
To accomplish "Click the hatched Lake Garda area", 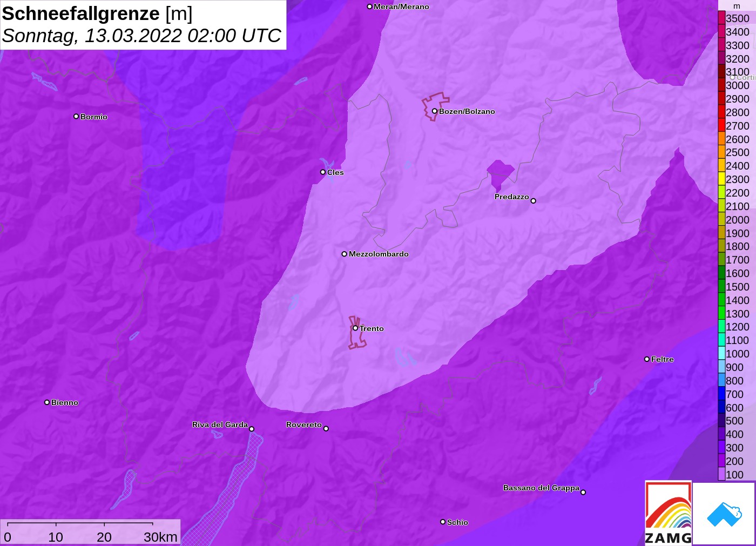I will click(x=230, y=491).
